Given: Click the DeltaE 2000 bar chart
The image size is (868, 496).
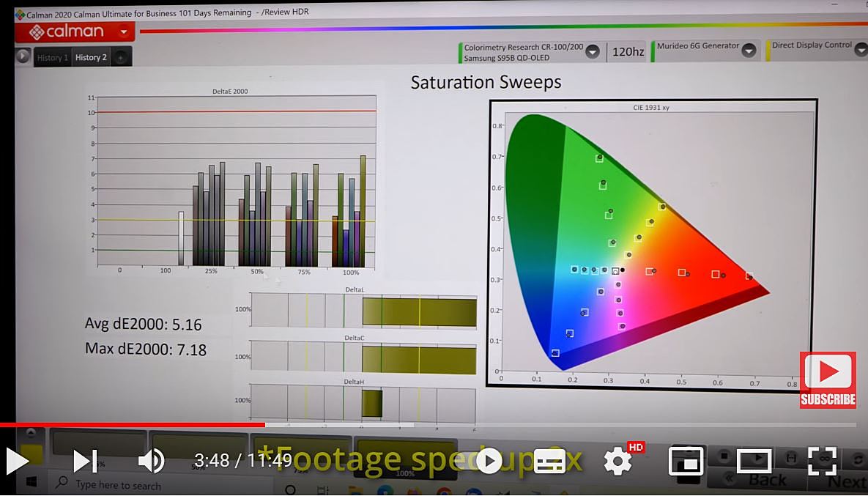Looking at the screenshot, I should coord(231,180).
